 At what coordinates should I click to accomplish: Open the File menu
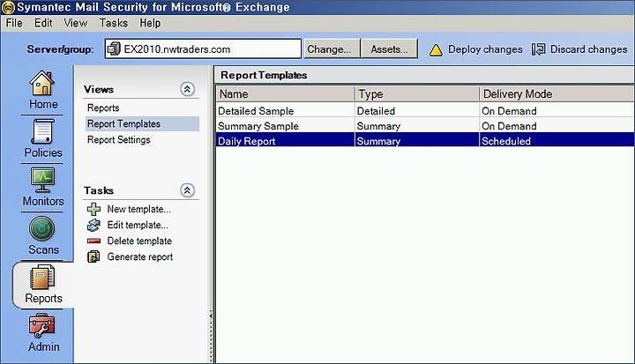point(14,23)
